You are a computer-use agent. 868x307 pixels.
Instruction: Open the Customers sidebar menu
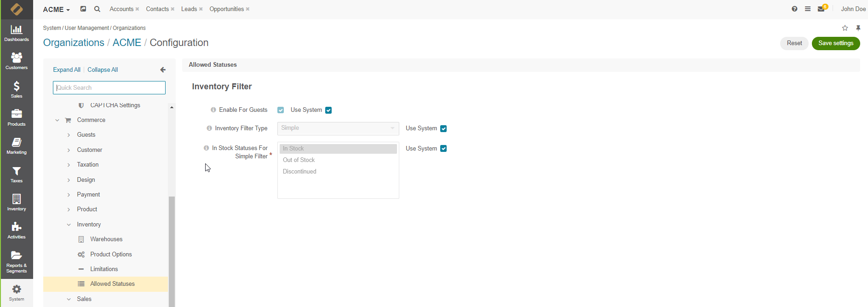click(17, 61)
